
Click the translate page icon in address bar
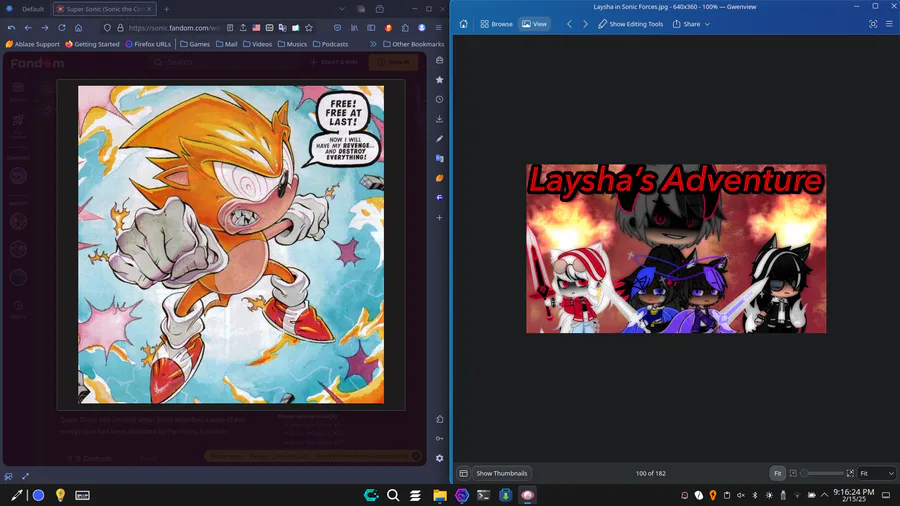282,28
